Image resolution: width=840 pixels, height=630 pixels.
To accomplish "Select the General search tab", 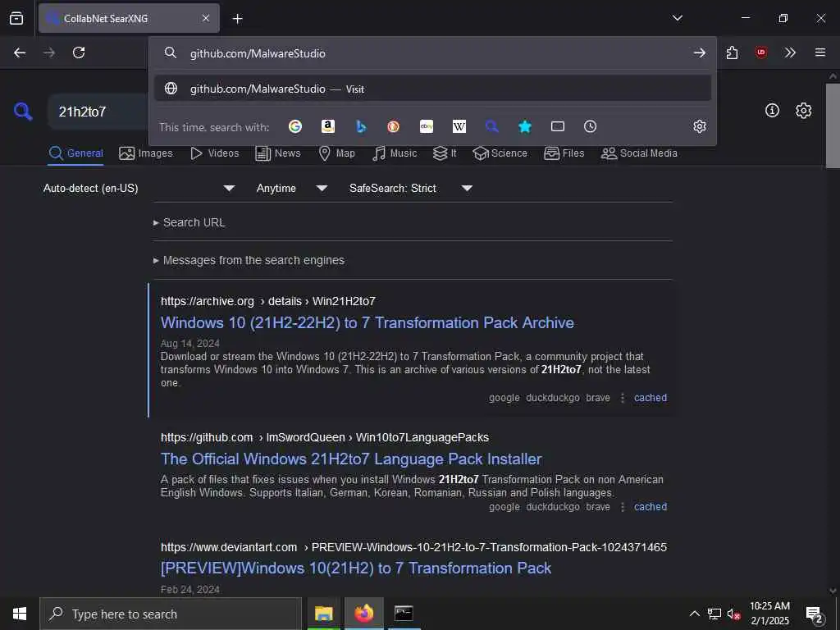I will [76, 153].
